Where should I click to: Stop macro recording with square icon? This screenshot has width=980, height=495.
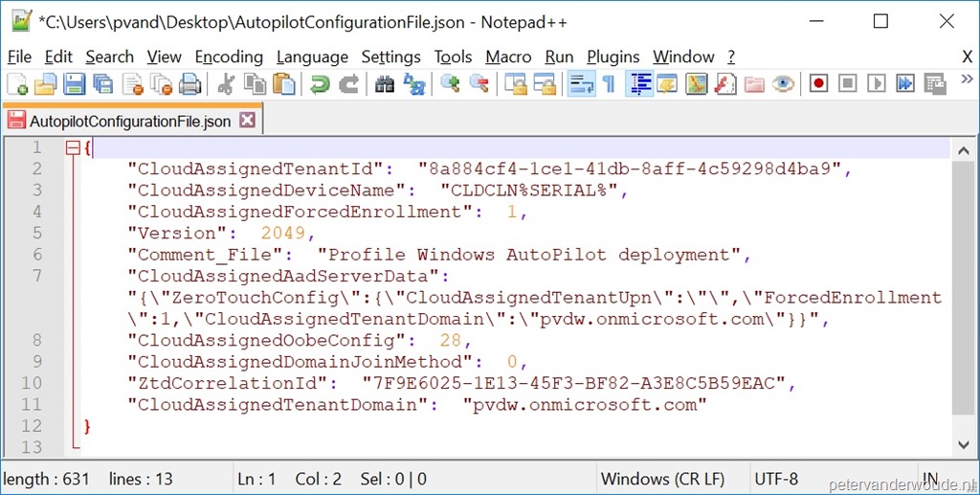(x=847, y=83)
